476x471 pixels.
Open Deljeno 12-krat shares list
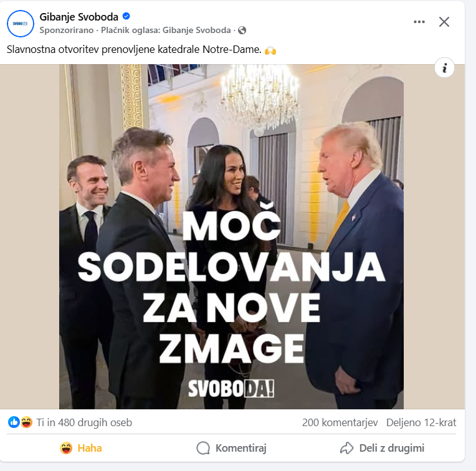click(x=421, y=422)
